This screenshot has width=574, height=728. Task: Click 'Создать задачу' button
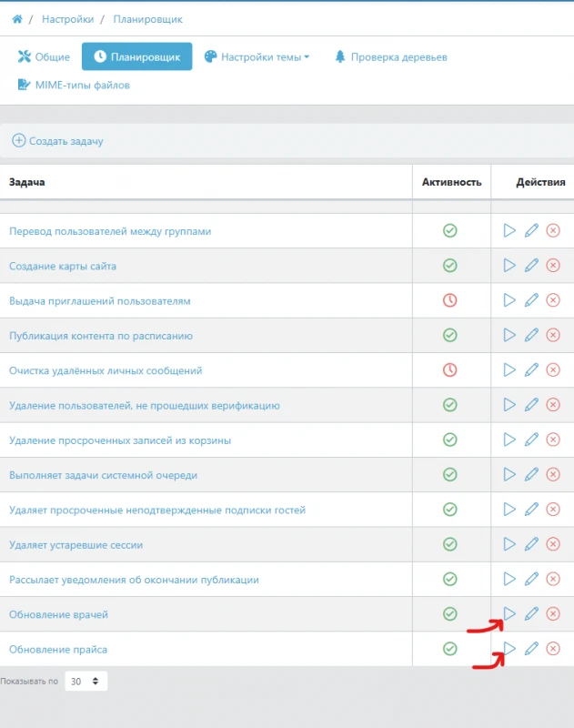pyautogui.click(x=58, y=141)
